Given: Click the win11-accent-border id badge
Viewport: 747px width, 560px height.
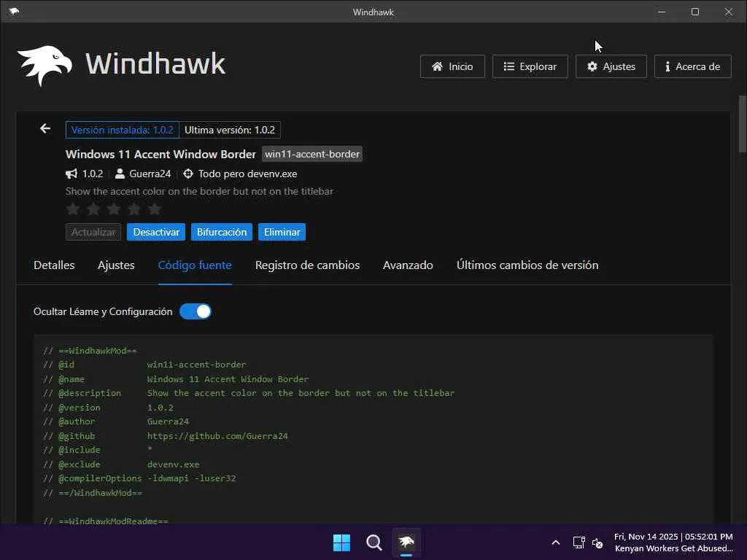Looking at the screenshot, I should click(312, 154).
